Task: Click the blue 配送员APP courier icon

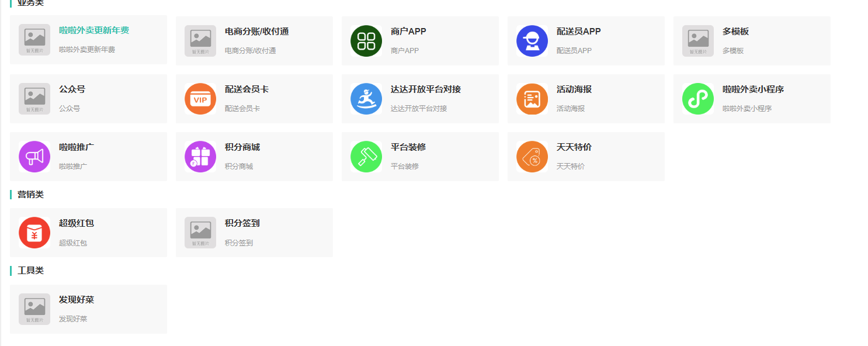Action: [532, 41]
